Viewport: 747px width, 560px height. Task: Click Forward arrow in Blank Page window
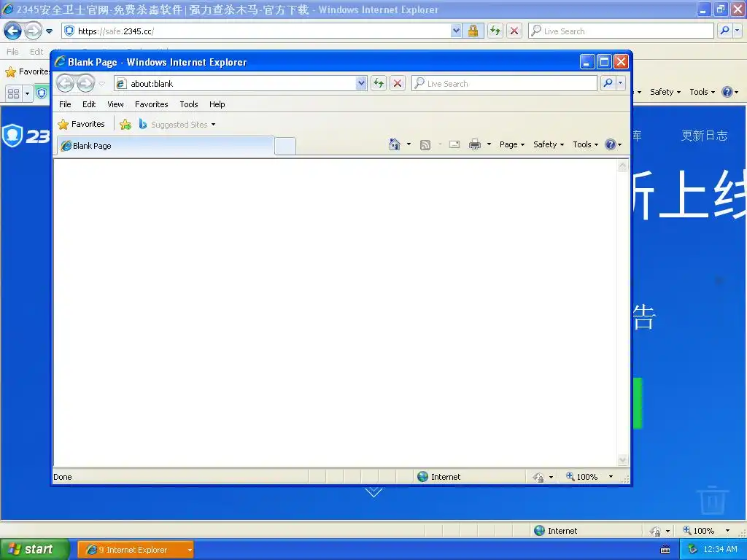pyautogui.click(x=86, y=84)
